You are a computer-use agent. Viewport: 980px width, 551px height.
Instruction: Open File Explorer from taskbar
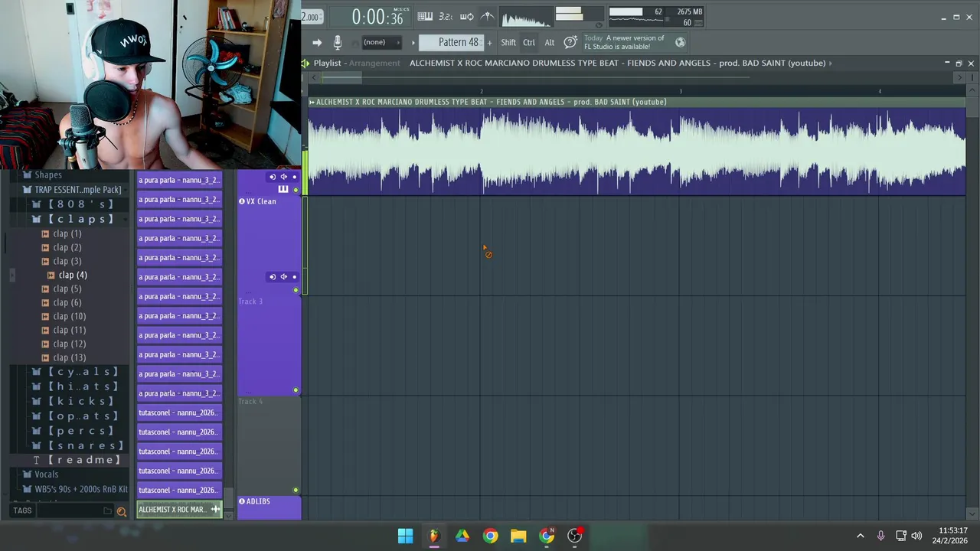[x=518, y=536]
